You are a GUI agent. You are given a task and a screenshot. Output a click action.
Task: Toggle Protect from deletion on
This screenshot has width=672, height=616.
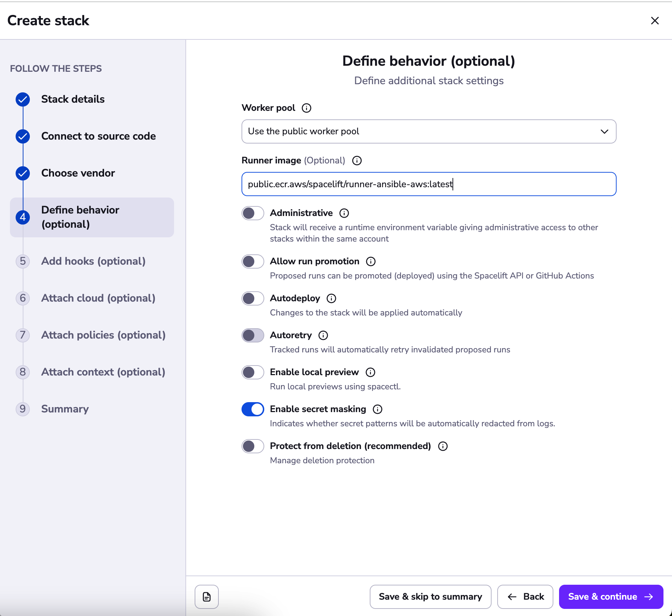[x=253, y=446]
